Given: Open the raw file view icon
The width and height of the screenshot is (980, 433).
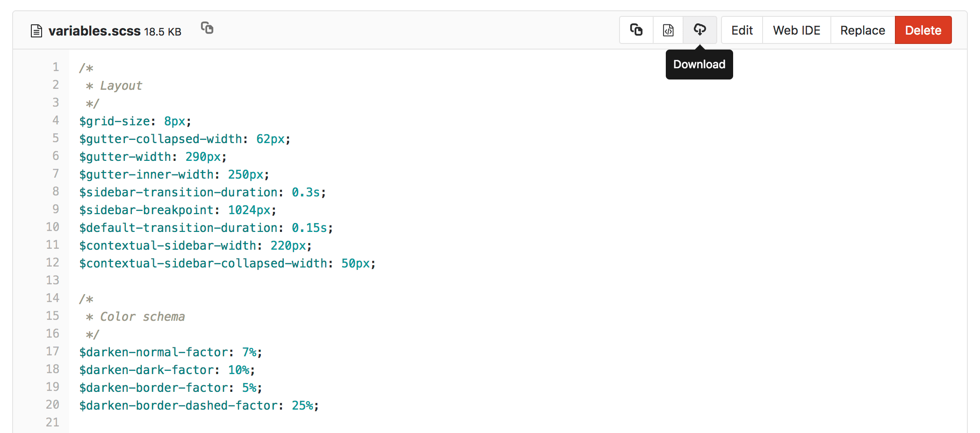Looking at the screenshot, I should click(668, 30).
